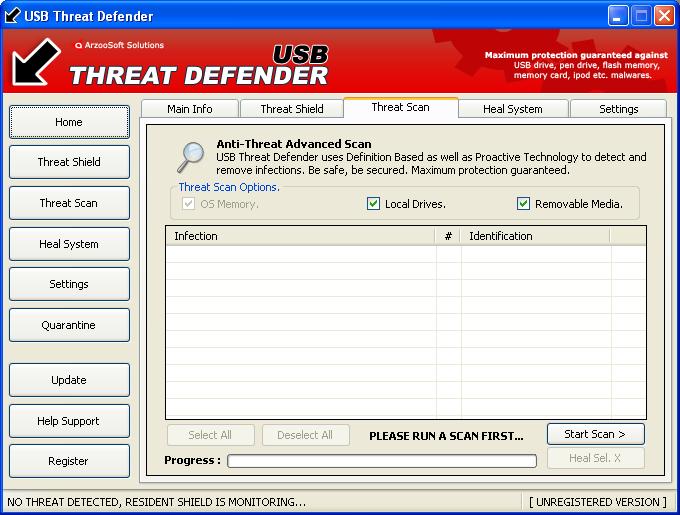The height and width of the screenshot is (515, 680).
Task: Click the USB Threat Defender arrow logo
Action: tap(36, 62)
